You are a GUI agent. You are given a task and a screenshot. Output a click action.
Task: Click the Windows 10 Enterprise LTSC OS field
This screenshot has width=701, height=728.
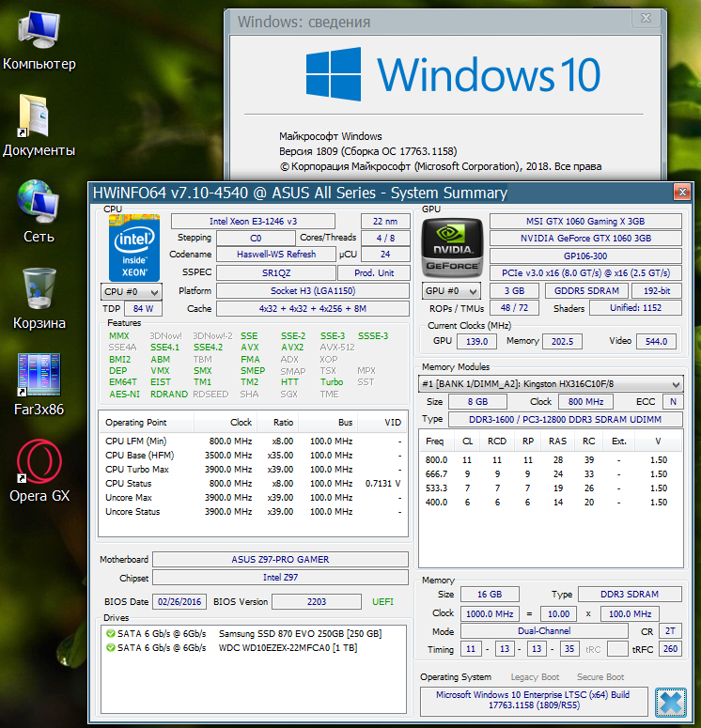pos(534,700)
